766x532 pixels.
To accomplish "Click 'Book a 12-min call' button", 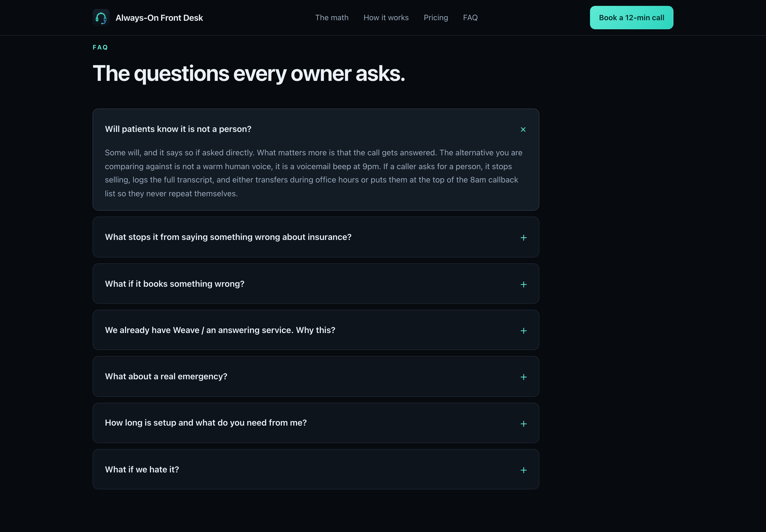I will (x=631, y=18).
